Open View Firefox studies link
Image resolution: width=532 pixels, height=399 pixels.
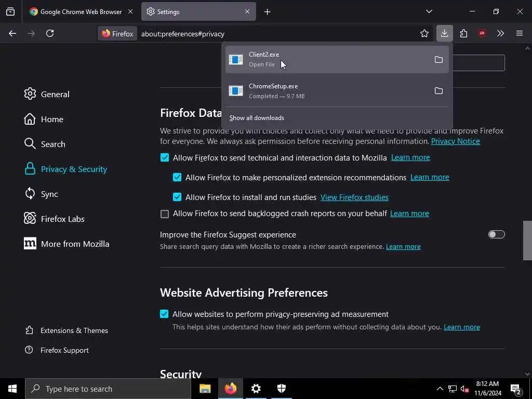coord(354,197)
